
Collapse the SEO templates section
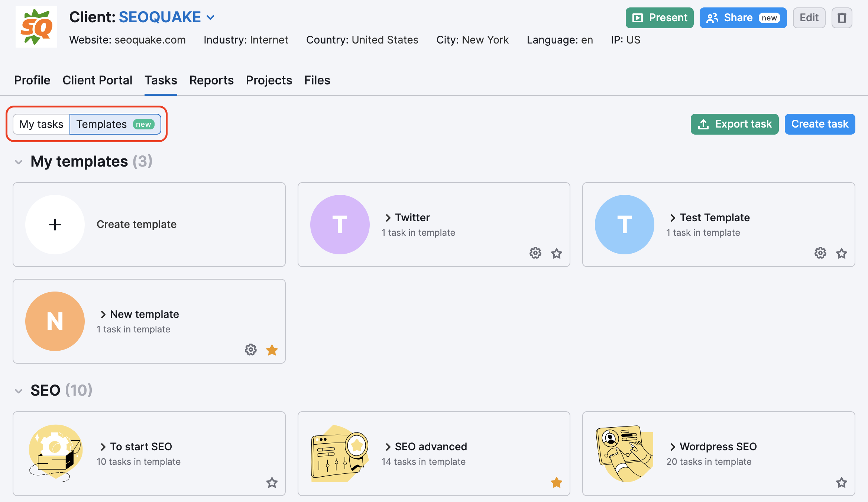click(19, 391)
